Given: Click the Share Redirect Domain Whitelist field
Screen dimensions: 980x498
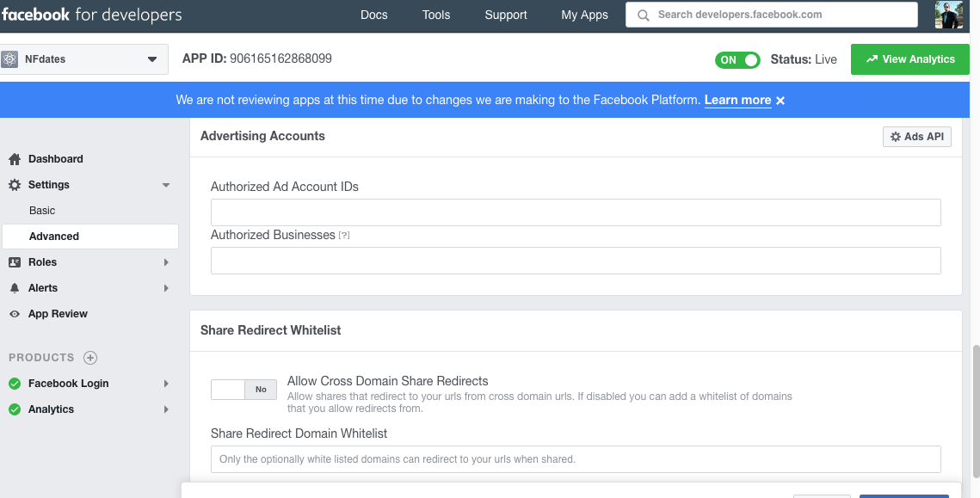Looking at the screenshot, I should tap(576, 459).
